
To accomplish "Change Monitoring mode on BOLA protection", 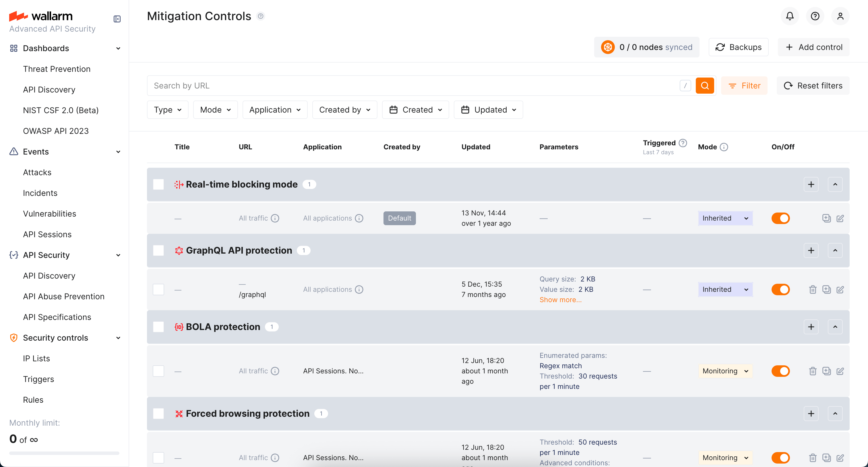I will click(725, 371).
